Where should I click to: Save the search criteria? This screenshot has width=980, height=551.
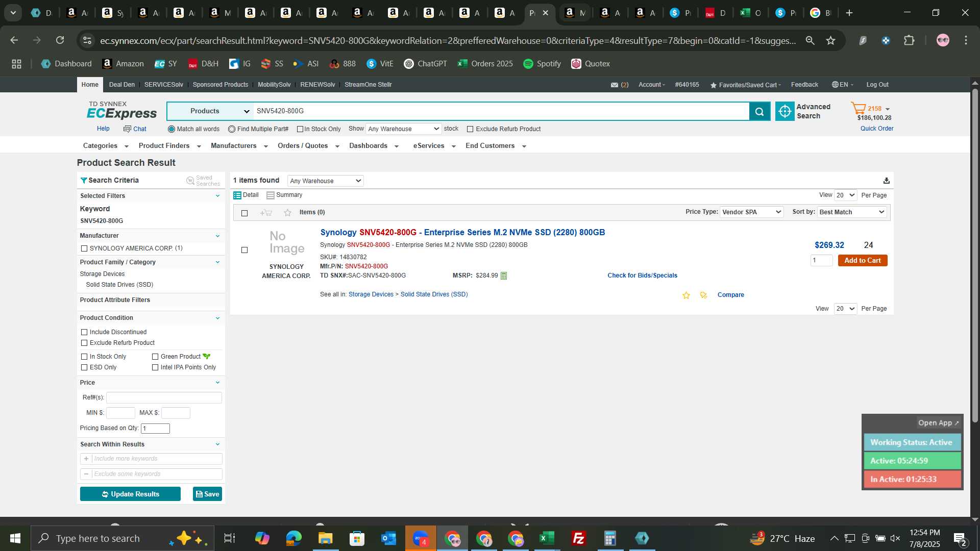tap(207, 494)
